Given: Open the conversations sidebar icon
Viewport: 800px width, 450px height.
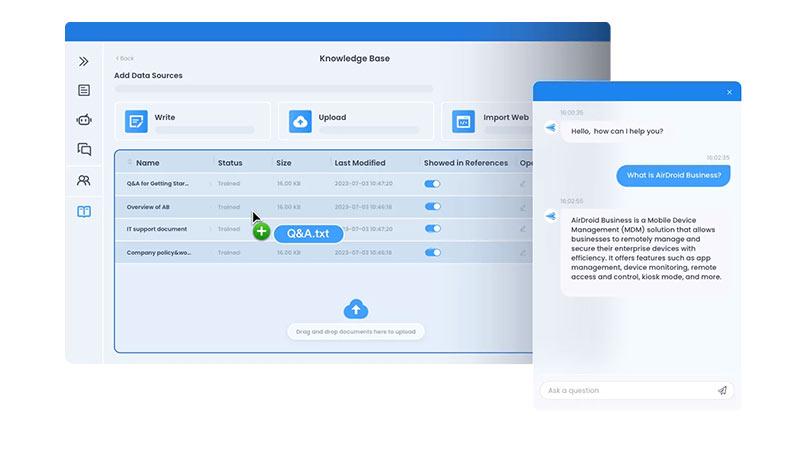Looking at the screenshot, I should [84, 149].
